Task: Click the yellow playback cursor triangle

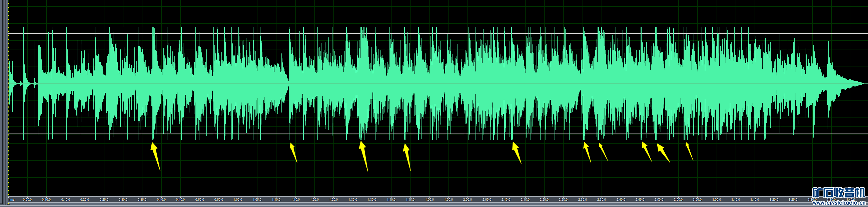Action: 9,204
